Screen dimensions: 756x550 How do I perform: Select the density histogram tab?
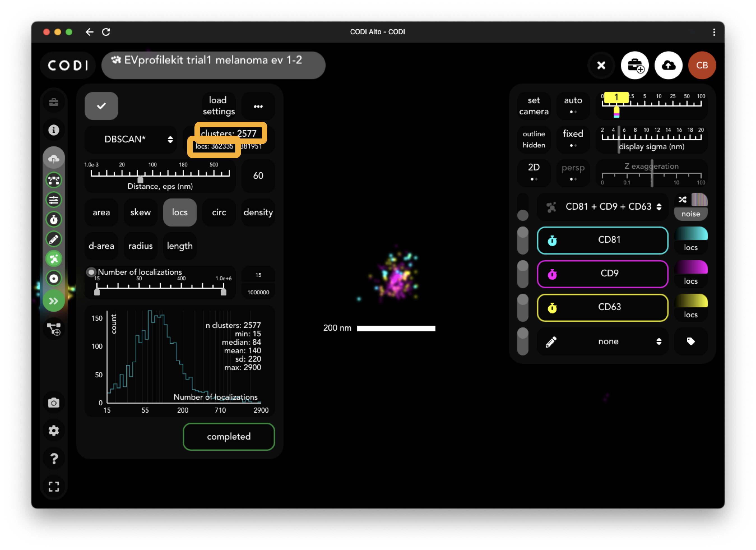click(258, 212)
